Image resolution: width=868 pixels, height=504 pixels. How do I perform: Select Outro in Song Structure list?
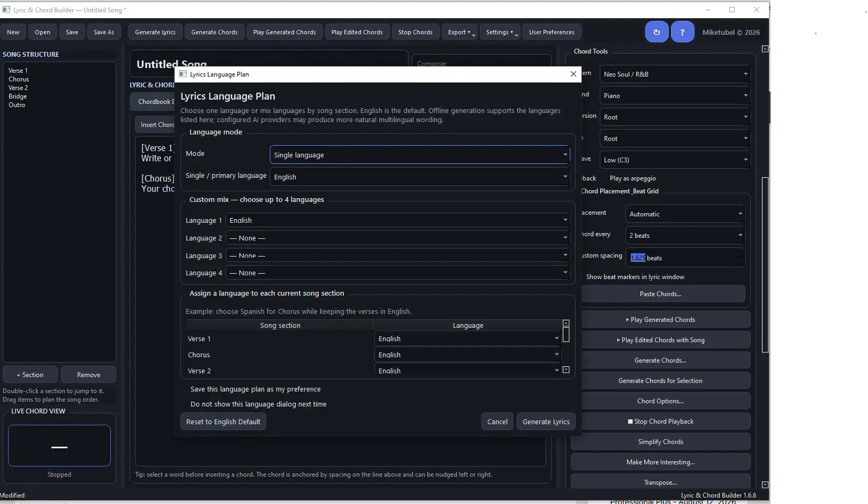(x=17, y=104)
